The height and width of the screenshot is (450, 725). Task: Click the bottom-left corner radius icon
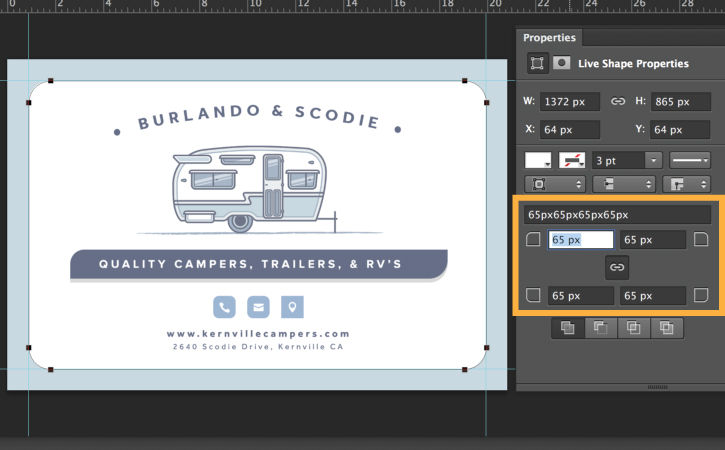click(533, 295)
